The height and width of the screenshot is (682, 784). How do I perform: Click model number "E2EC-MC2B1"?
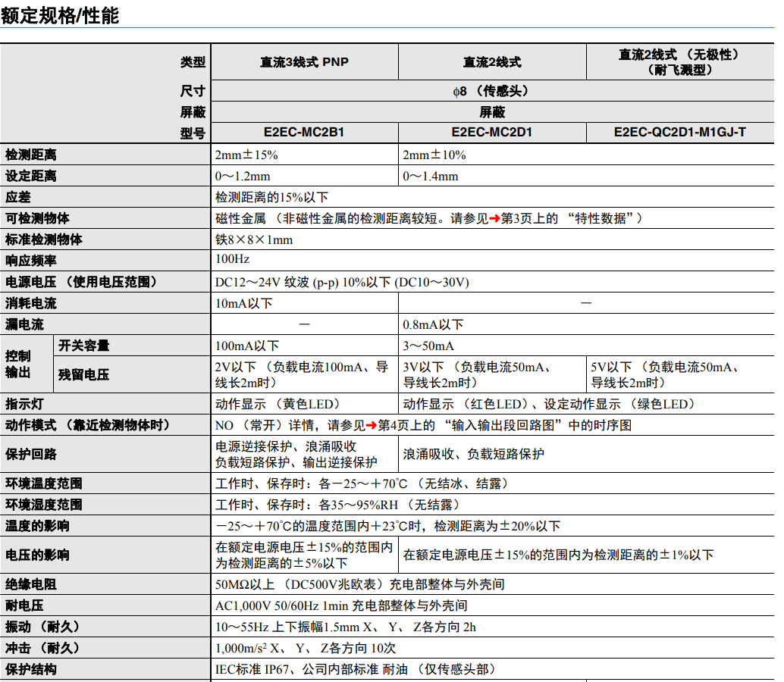click(304, 133)
